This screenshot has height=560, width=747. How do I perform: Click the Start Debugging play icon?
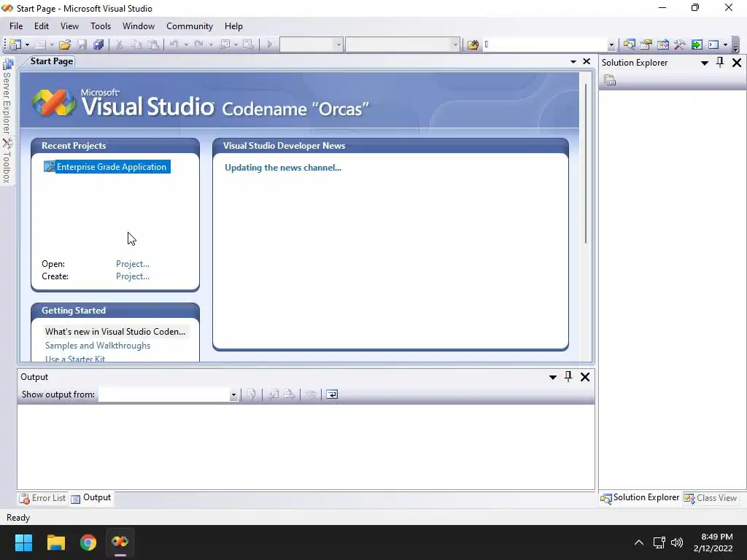[269, 44]
